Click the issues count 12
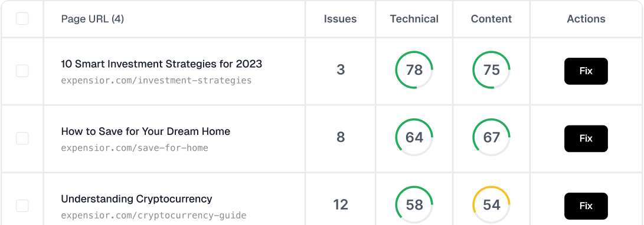The image size is (644, 225). pyautogui.click(x=341, y=204)
